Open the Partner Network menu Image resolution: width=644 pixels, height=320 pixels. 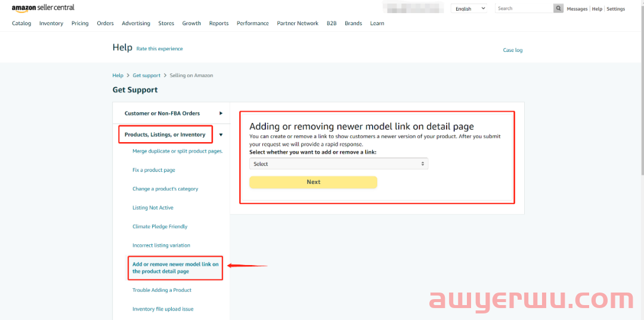point(298,23)
